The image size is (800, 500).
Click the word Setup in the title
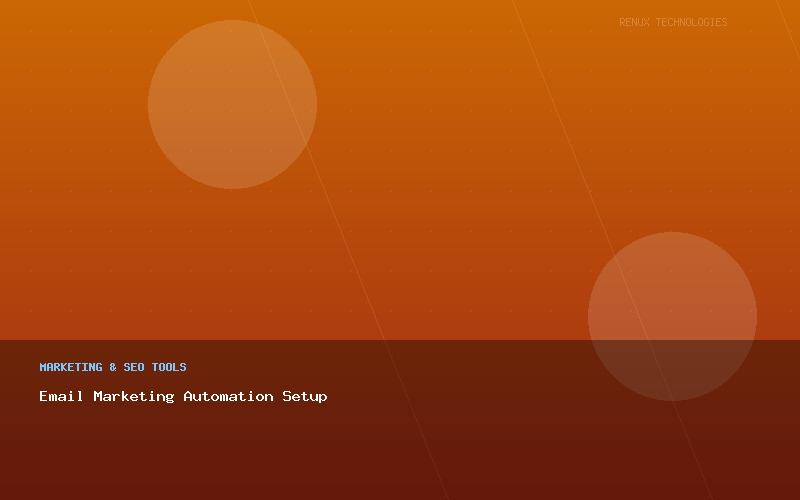coord(305,396)
